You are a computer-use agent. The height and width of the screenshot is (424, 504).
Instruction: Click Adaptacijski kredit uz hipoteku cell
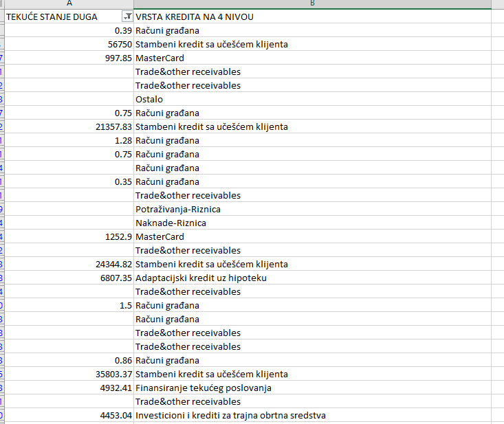pos(312,278)
